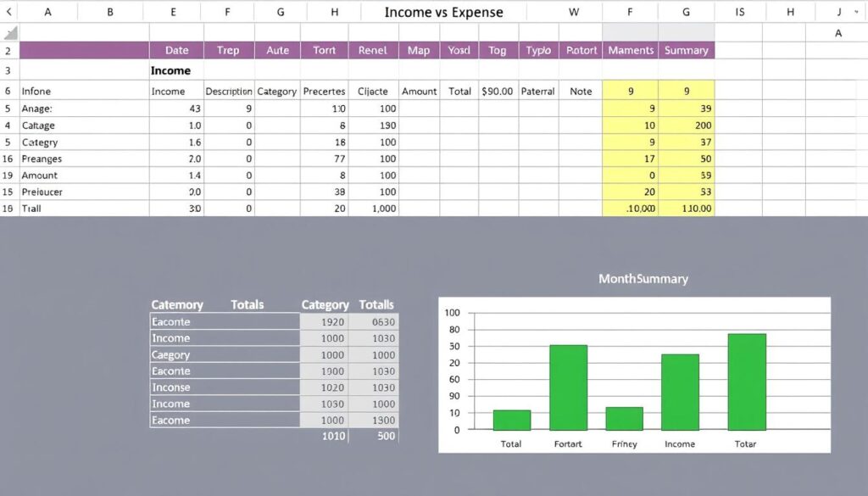
Task: Select the Note cell
Action: point(581,91)
